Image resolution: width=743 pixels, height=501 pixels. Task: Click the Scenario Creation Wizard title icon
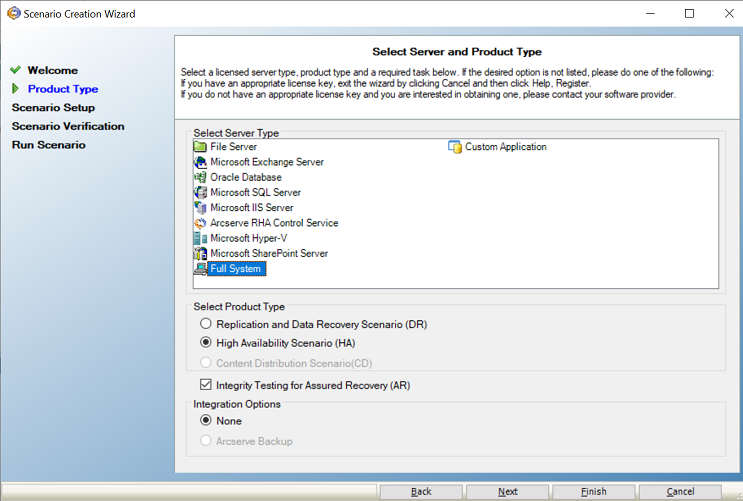click(14, 13)
